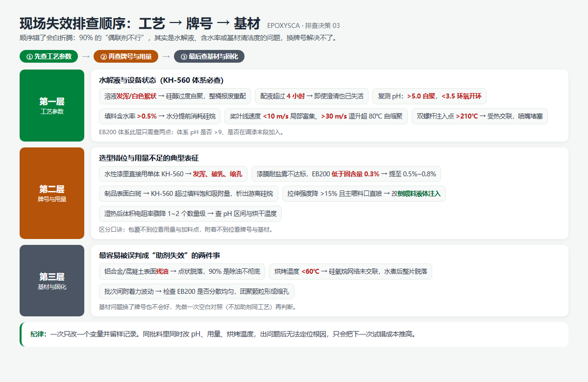
Task: Click the chip 双螺杆注入点 >210℃
Action: (x=480, y=116)
